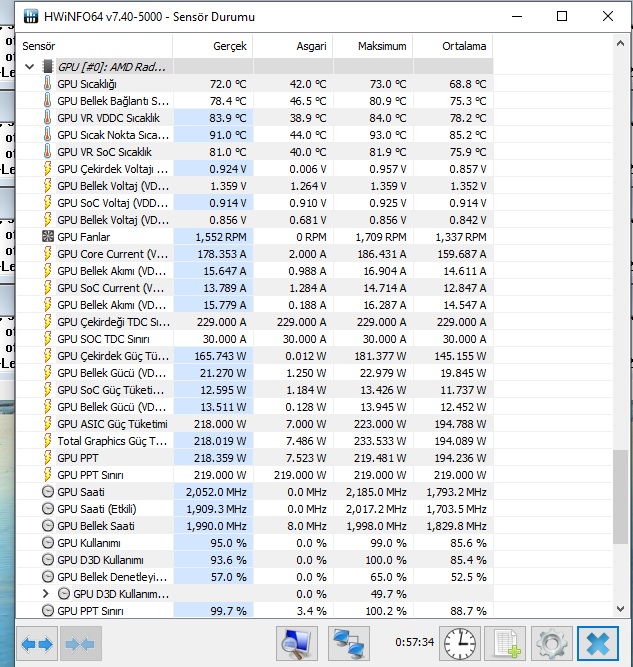Collapse the GPU [#0]: AMD Rad... sensor group
633x667 pixels.
coord(29,67)
